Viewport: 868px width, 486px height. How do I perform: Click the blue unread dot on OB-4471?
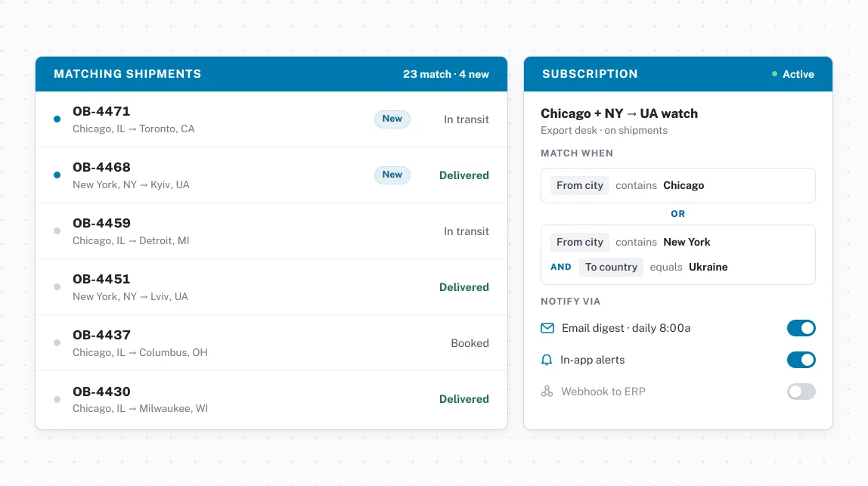57,119
